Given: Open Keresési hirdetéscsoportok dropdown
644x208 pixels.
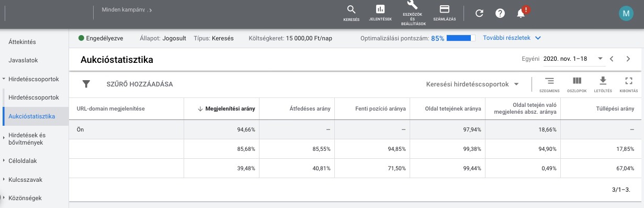Looking at the screenshot, I should coord(472,84).
